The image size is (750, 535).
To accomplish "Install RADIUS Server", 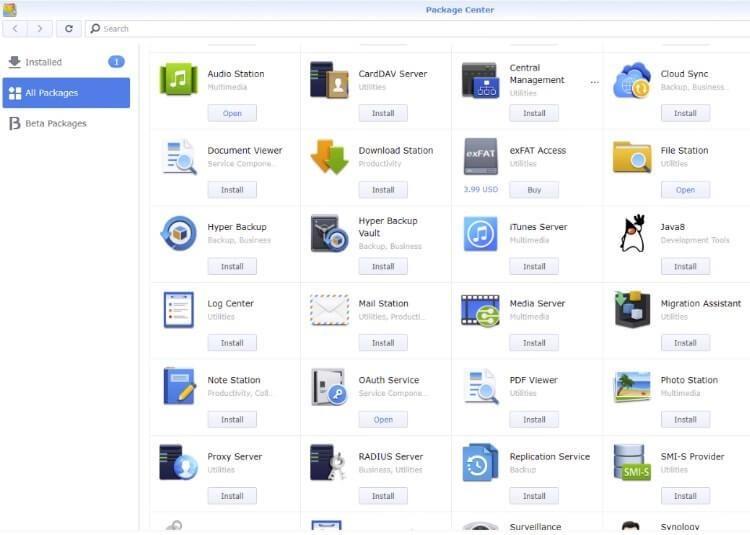I will 383,496.
